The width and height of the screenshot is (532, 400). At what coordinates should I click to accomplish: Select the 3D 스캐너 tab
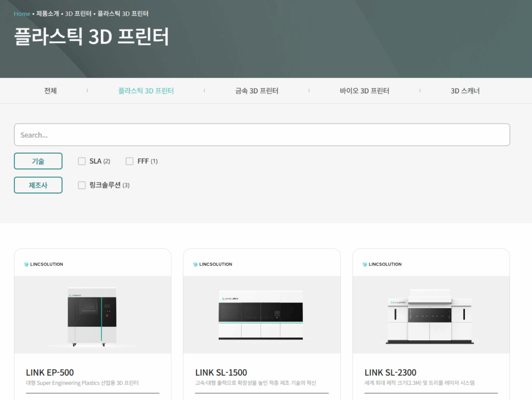point(465,91)
